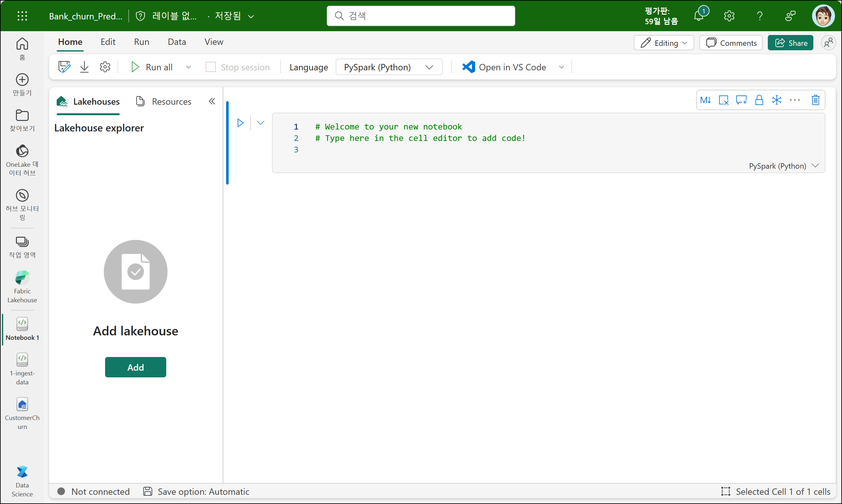Click the freeze cell snowflake icon

point(777,100)
